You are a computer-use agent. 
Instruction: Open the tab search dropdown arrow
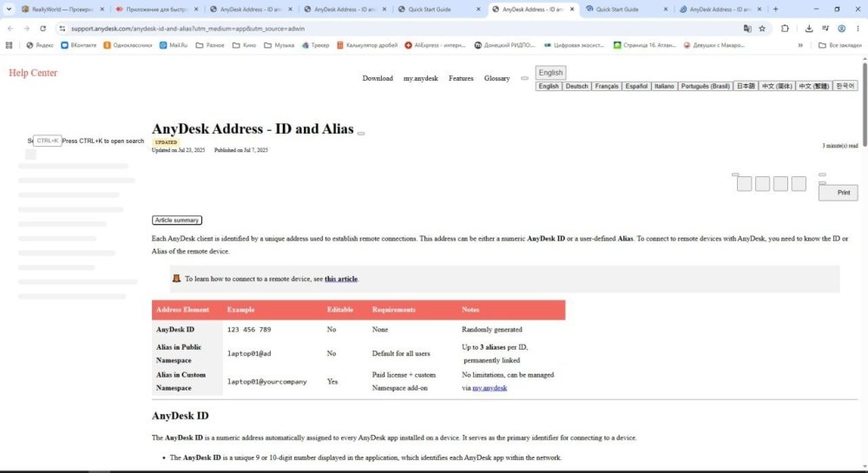coord(9,9)
